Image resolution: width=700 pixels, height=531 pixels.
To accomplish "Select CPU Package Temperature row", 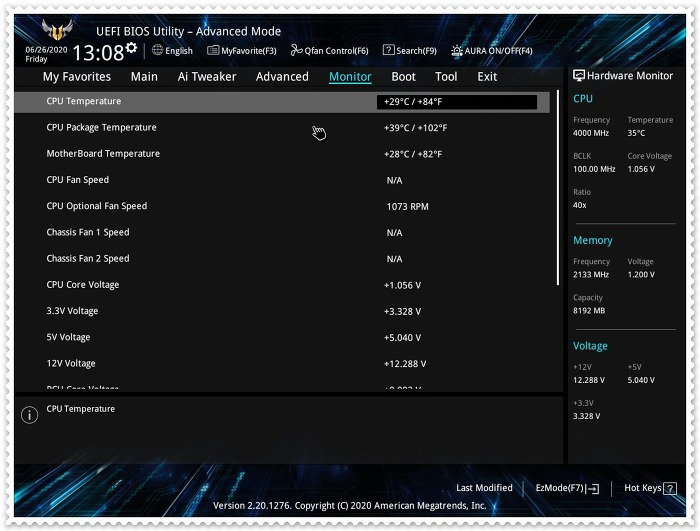I will (282, 128).
